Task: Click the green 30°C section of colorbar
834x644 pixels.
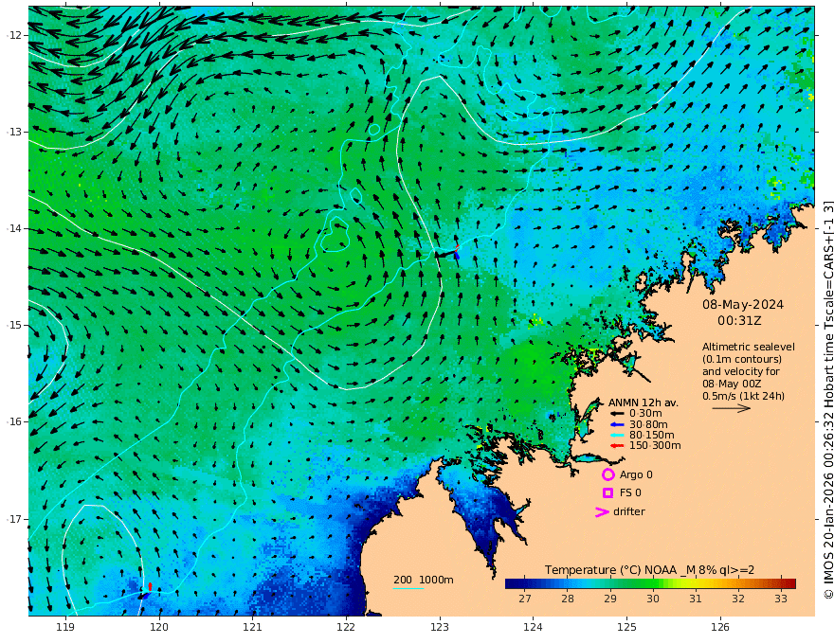Action: click(x=653, y=584)
